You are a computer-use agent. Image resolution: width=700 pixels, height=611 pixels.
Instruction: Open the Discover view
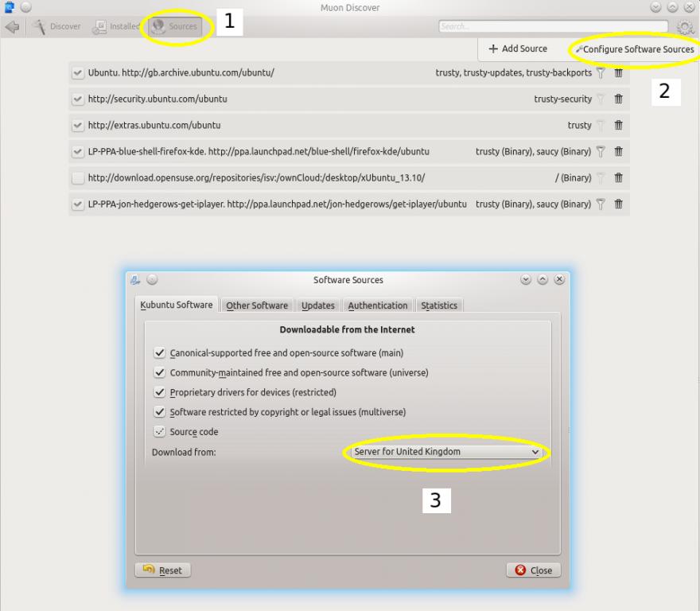57,27
